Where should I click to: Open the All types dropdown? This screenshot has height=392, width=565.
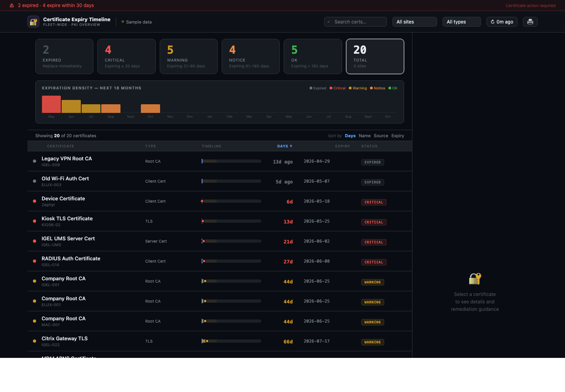point(461,22)
